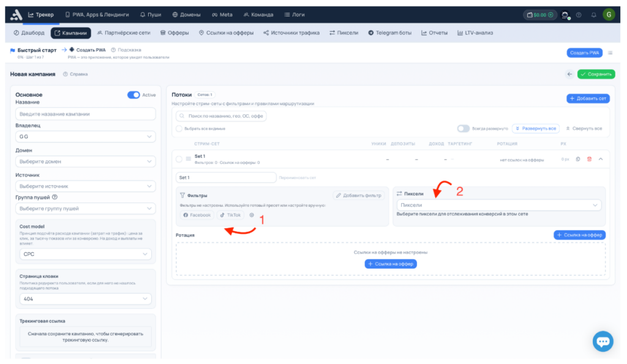Open the Домены menu
Viewport: 627px width, 364px height.
186,15
